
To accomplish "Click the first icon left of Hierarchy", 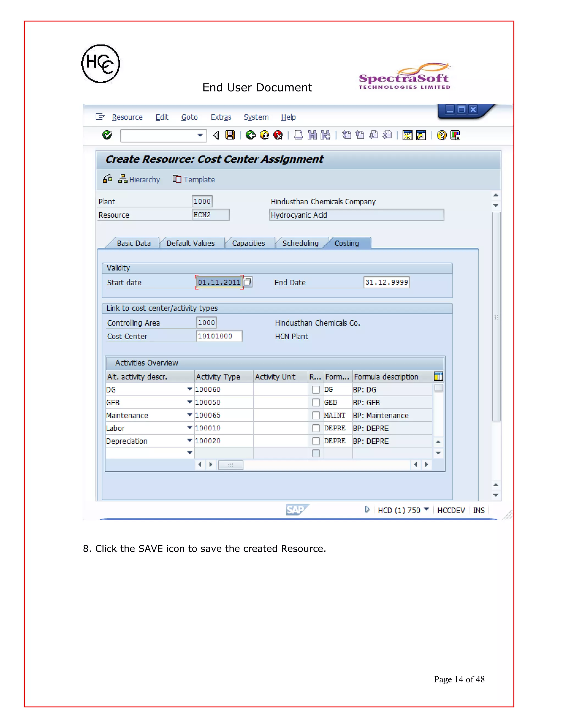I will [x=107, y=179].
